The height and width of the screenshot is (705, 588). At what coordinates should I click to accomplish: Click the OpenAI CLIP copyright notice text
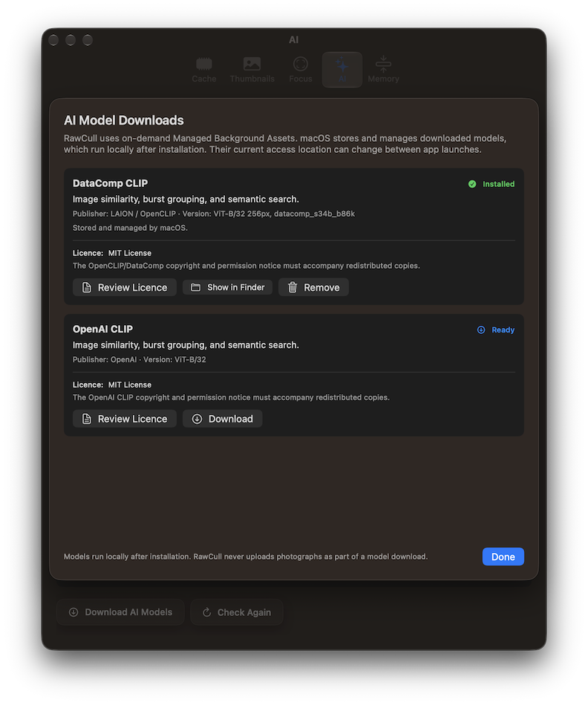pos(231,398)
